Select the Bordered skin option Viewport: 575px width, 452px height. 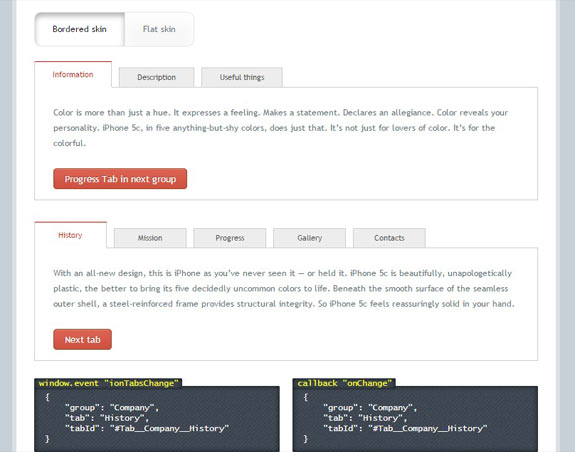tap(80, 29)
